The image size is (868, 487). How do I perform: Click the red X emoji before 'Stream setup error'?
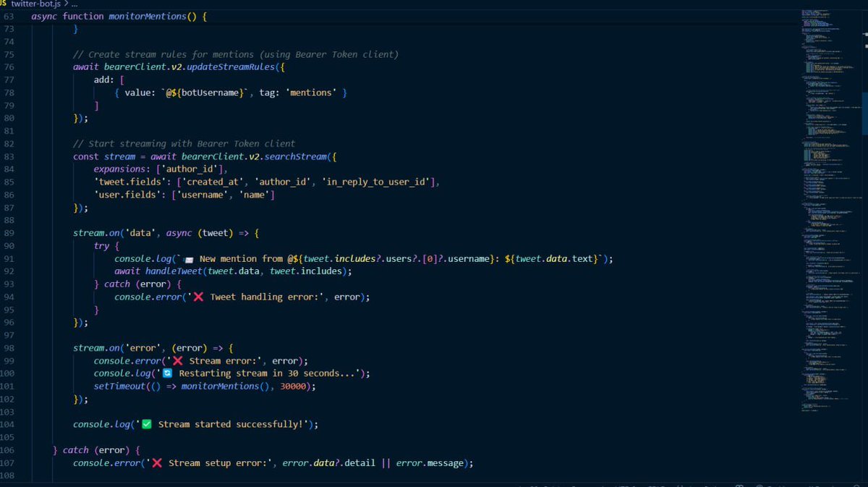pos(157,462)
